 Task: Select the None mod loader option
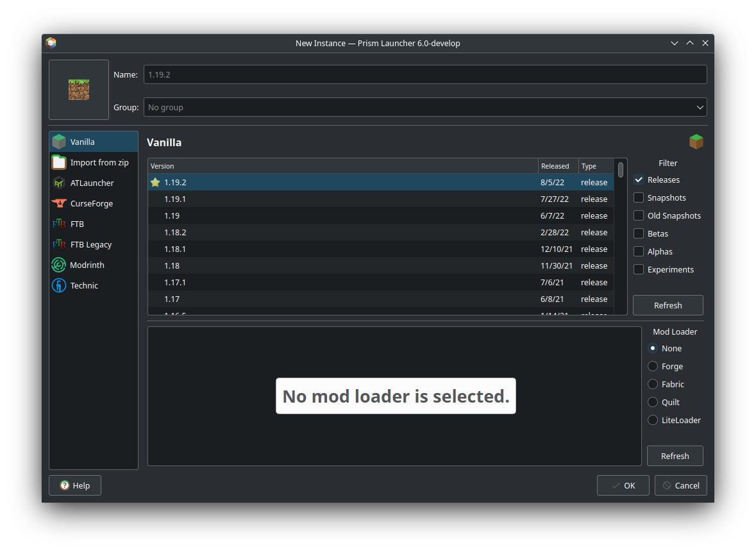[653, 348]
